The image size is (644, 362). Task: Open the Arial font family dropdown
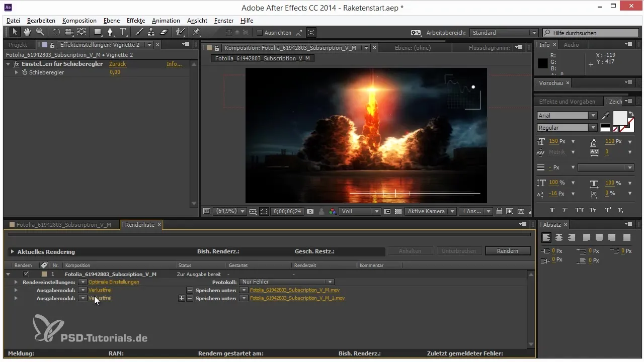coord(567,116)
